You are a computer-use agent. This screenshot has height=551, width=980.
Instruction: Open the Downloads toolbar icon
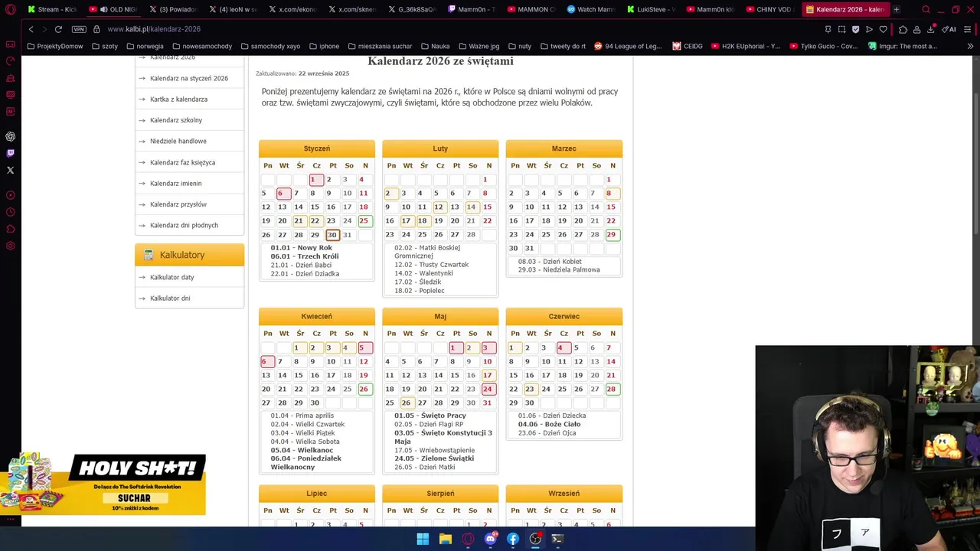931,29
